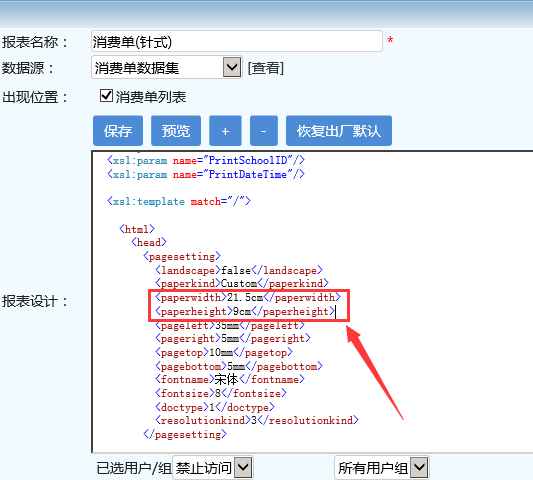The height and width of the screenshot is (480, 533).
Task: Click the fontname 宋体 line
Action: click(230, 379)
